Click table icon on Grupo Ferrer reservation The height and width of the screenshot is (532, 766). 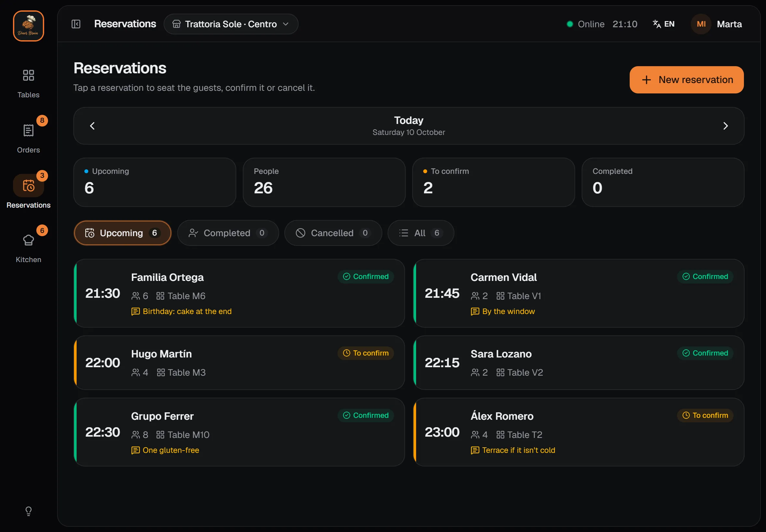160,435
